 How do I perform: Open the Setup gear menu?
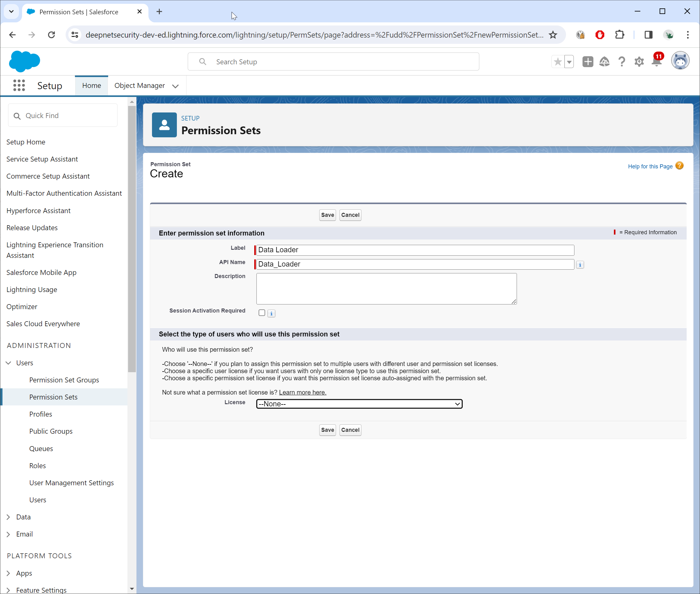click(639, 62)
